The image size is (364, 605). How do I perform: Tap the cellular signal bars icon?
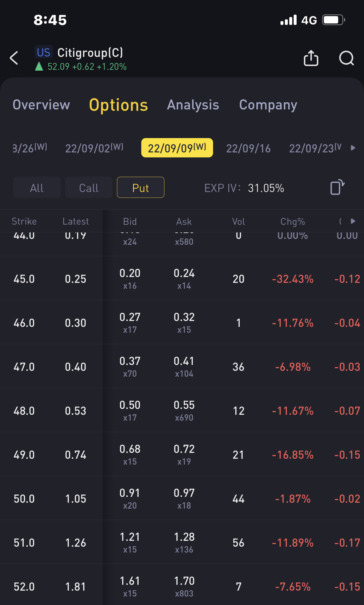[x=288, y=20]
